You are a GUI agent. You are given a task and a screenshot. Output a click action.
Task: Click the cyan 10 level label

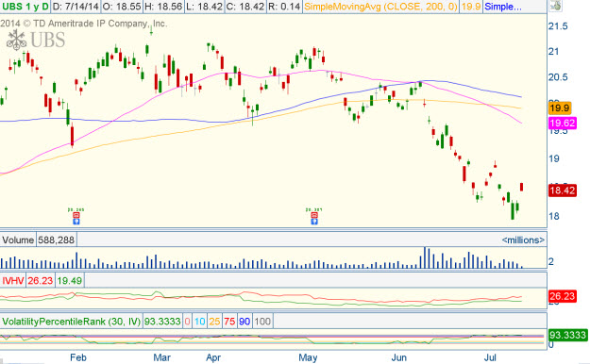click(200, 322)
